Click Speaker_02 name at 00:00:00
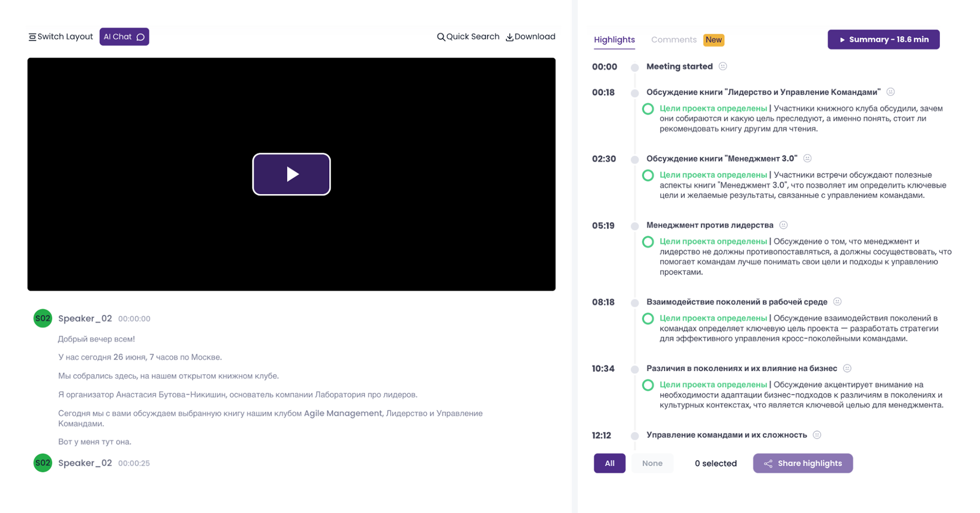This screenshot has width=980, height=513. click(85, 318)
